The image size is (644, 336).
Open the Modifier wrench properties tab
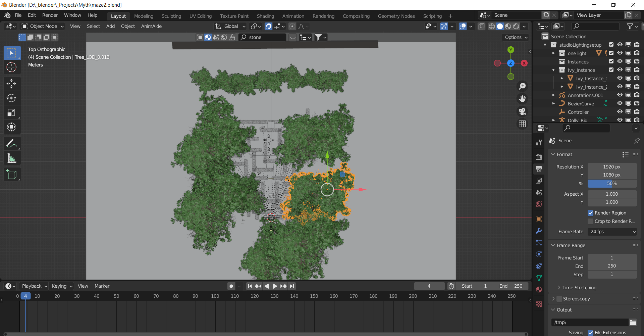point(539,231)
